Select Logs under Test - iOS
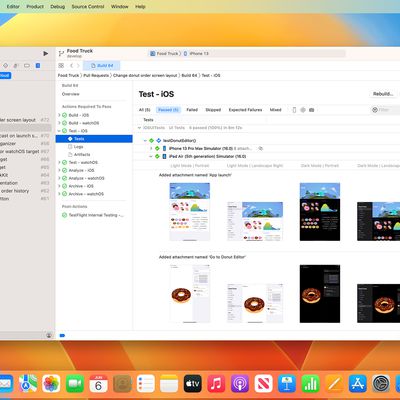Screen dimensions: 400x400 point(79,147)
